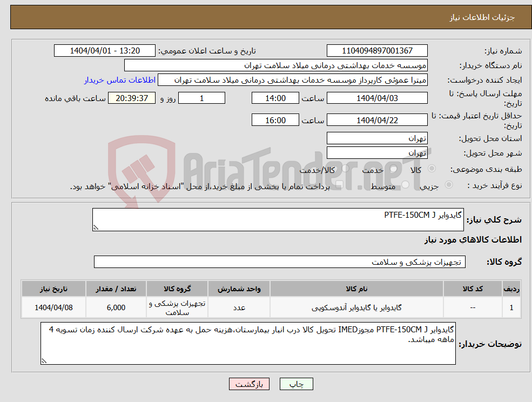The height and width of the screenshot is (402, 532).
Task: Click the goods group field تجهیزات پزشکی و سلامت
Action: [280, 262]
